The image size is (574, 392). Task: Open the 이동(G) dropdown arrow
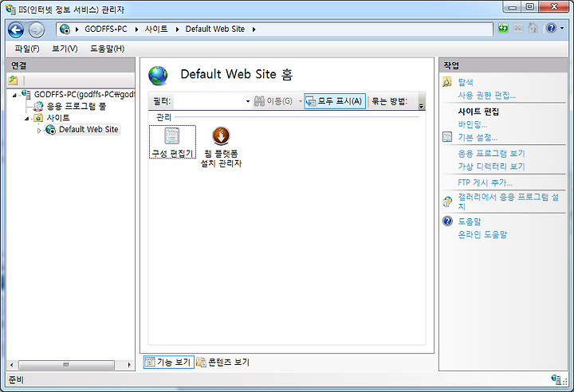[300, 101]
